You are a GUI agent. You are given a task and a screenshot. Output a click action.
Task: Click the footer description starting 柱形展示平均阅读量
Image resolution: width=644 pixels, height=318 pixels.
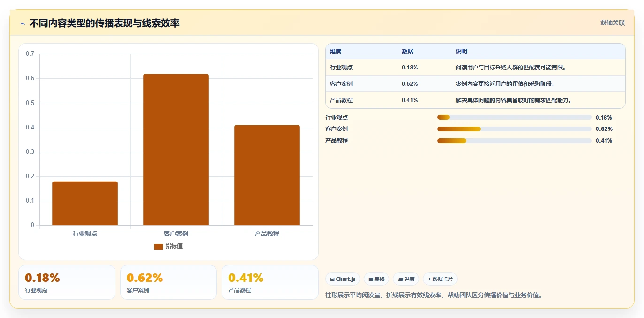click(434, 295)
